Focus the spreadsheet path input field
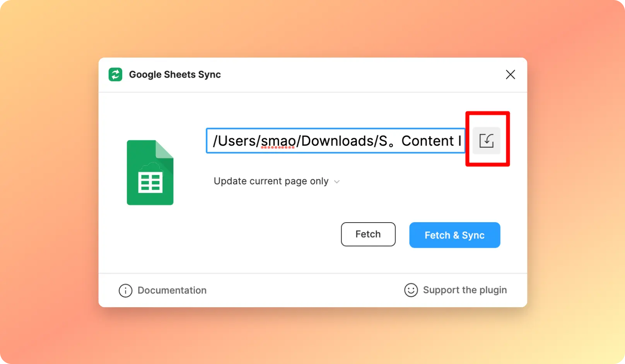The image size is (625, 364). pos(335,141)
